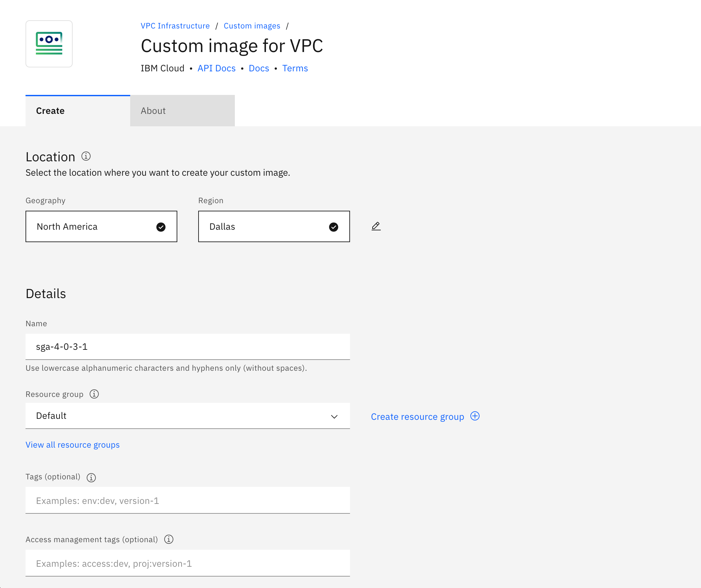Image resolution: width=701 pixels, height=588 pixels.
Task: Click the Access management tags info icon
Action: [x=169, y=539]
